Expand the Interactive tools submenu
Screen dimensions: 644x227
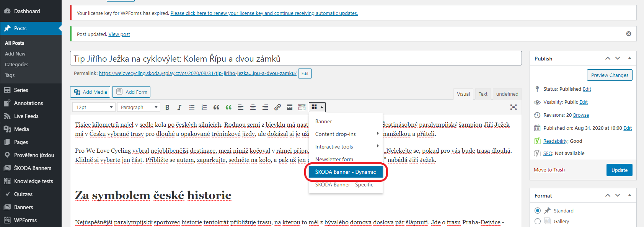346,147
